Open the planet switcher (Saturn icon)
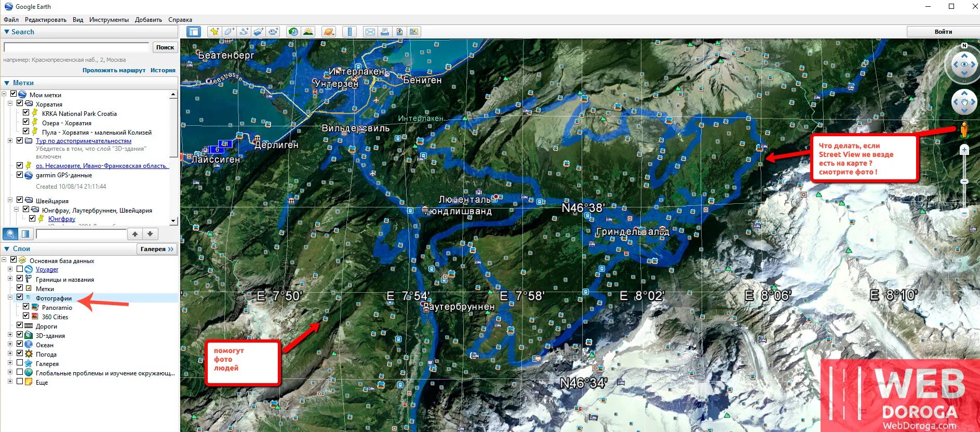Screen dimensions: 980x432 point(328,32)
